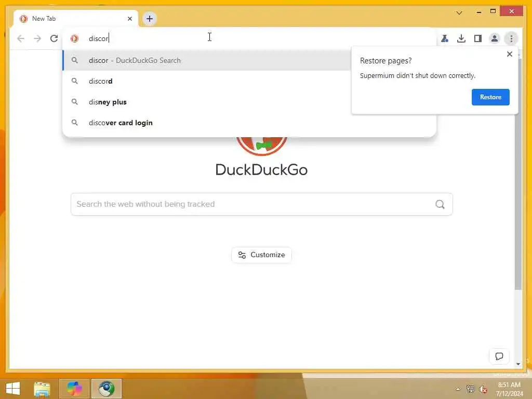Open the three-dot browser menu
Viewport: 532px width, 399px height.
coord(511,38)
